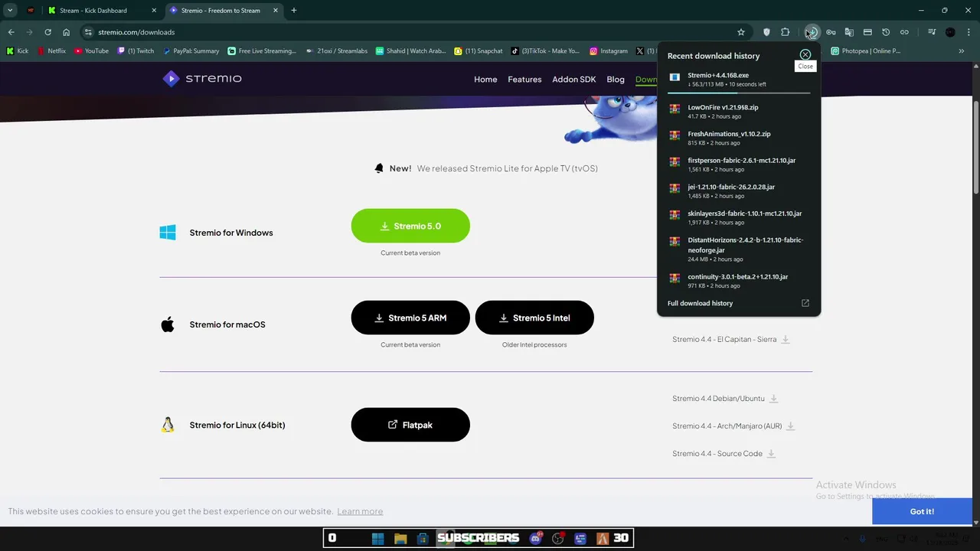Open the media controls music-note icon

[931, 32]
